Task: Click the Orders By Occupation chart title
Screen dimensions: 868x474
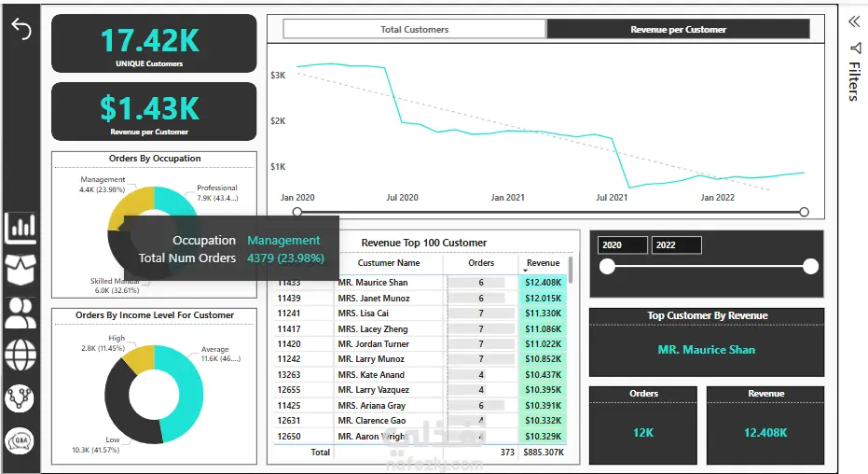Action: 155,159
